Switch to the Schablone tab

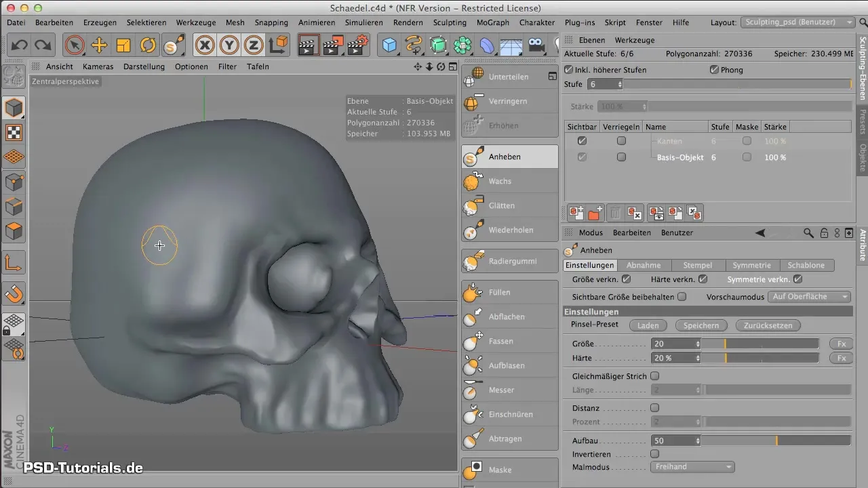806,265
